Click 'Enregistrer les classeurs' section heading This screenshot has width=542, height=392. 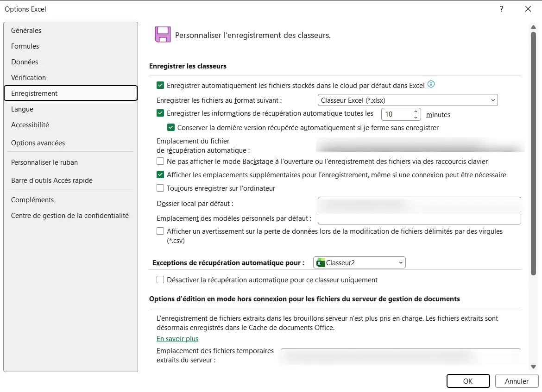[188, 66]
